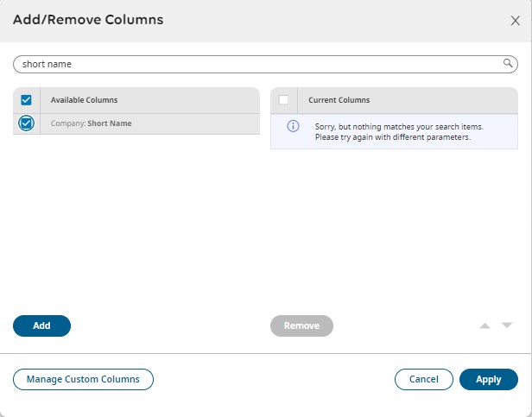Image resolution: width=532 pixels, height=417 pixels.
Task: Move selected column up with arrow
Action: point(484,325)
